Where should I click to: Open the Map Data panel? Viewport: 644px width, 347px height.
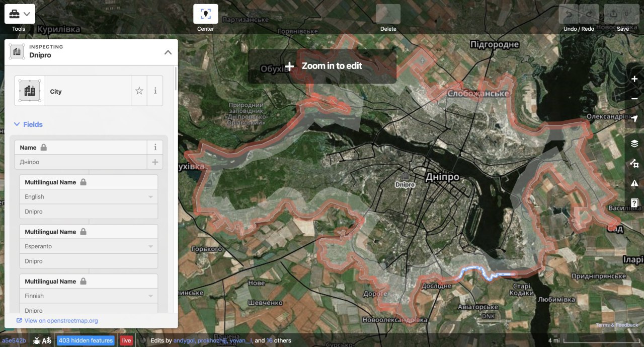(x=634, y=163)
